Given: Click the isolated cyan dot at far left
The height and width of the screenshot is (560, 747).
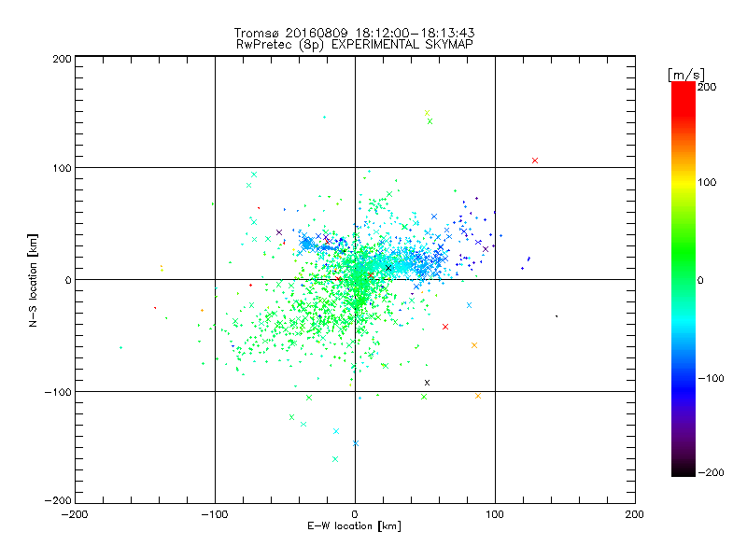Looking at the screenshot, I should (x=120, y=347).
